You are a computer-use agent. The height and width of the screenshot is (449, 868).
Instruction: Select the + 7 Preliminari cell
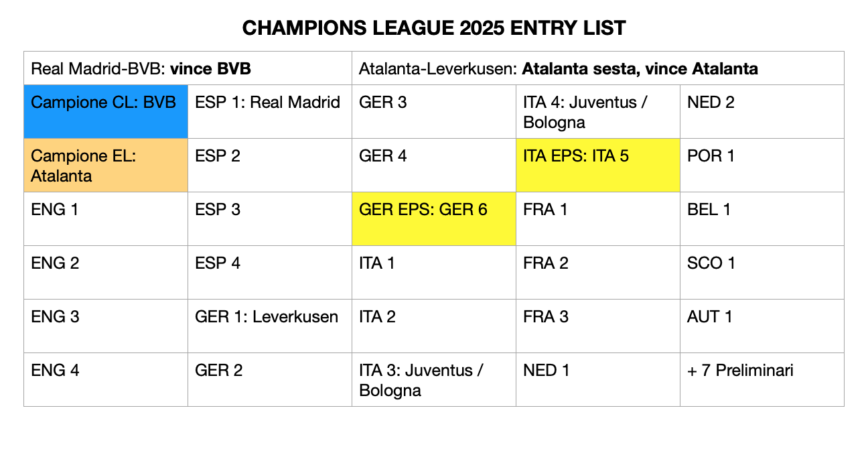click(762, 379)
